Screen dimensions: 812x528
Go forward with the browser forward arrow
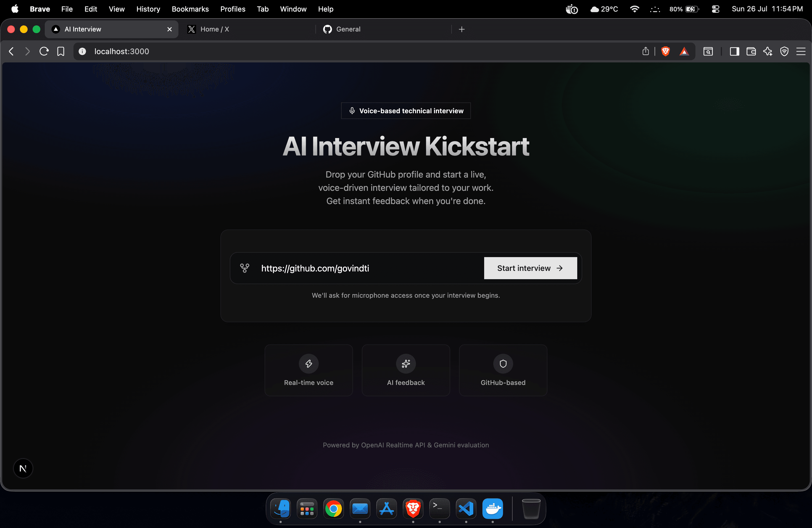[28, 52]
